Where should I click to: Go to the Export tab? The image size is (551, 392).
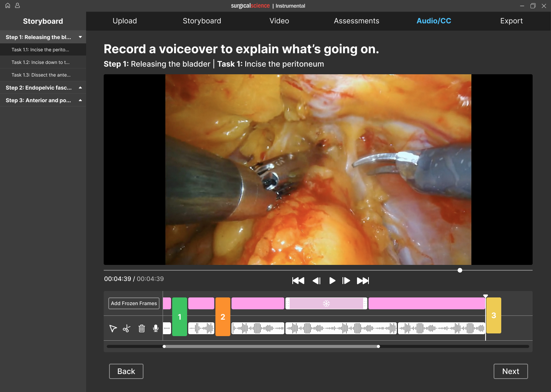[511, 21]
